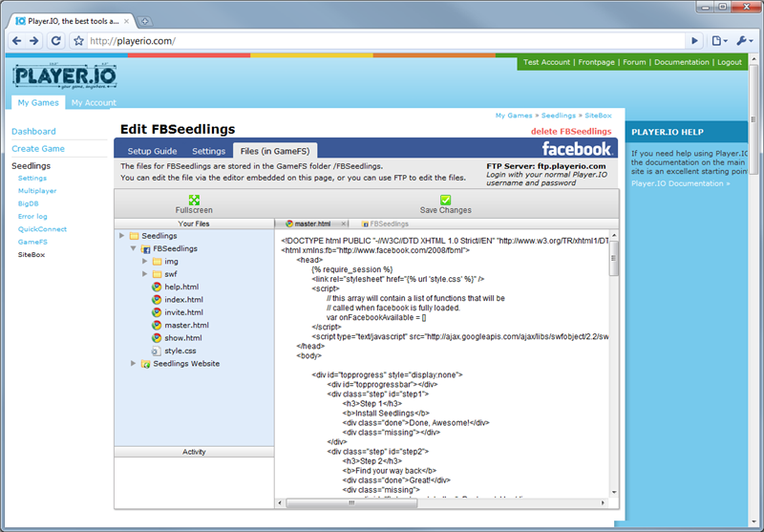
Task: Click Player.IO Documentation help link
Action: pyautogui.click(x=681, y=183)
